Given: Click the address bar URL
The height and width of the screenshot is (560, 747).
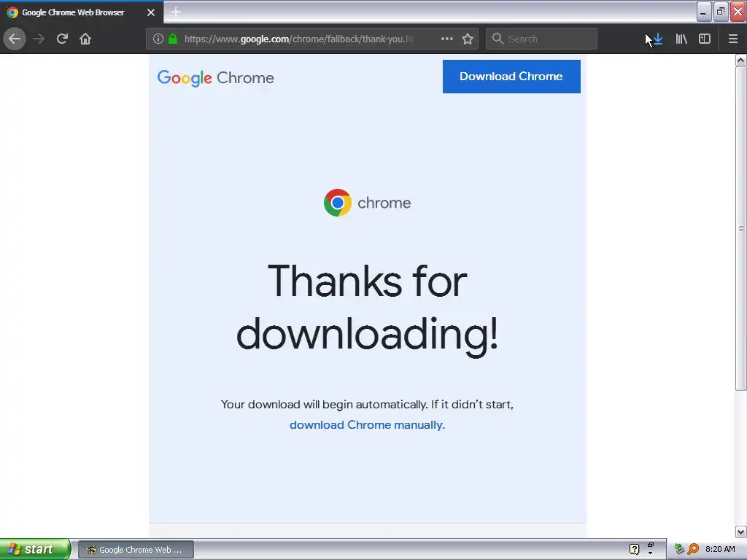Looking at the screenshot, I should [x=299, y=39].
